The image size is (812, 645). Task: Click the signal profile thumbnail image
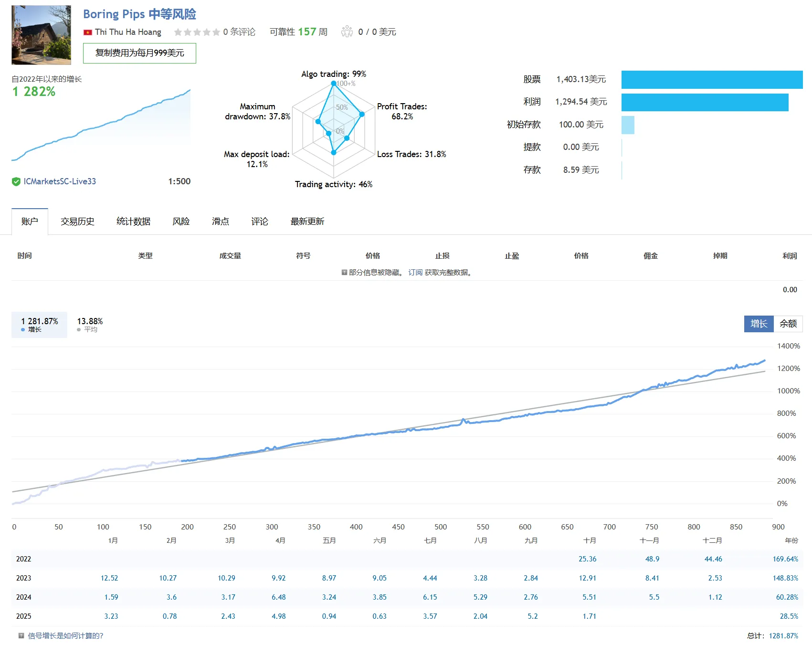pyautogui.click(x=41, y=35)
